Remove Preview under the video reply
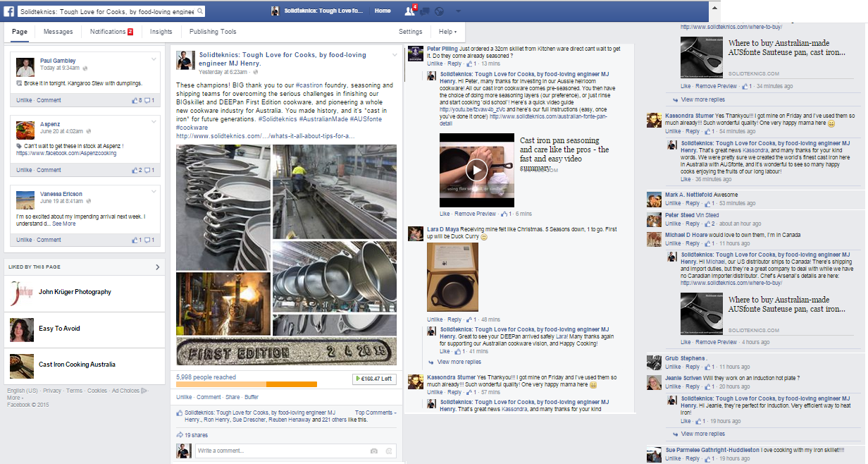 point(475,214)
